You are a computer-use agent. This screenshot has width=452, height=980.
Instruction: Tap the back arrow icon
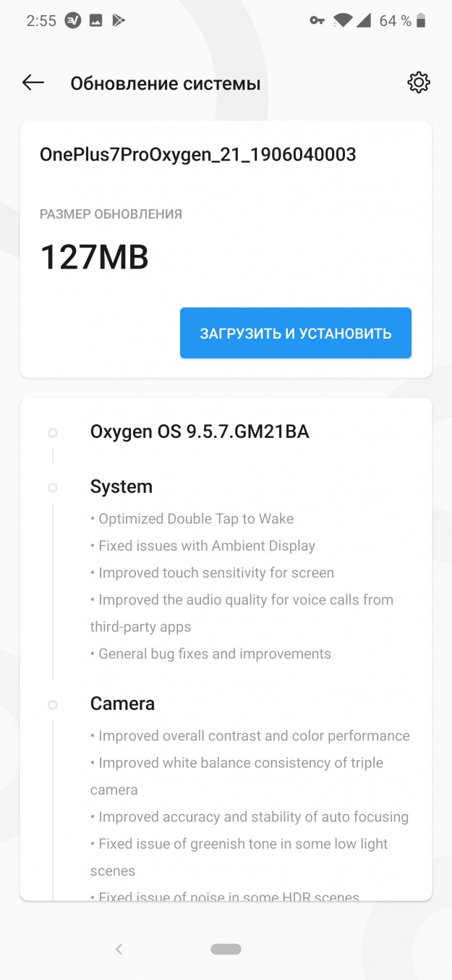point(33,83)
